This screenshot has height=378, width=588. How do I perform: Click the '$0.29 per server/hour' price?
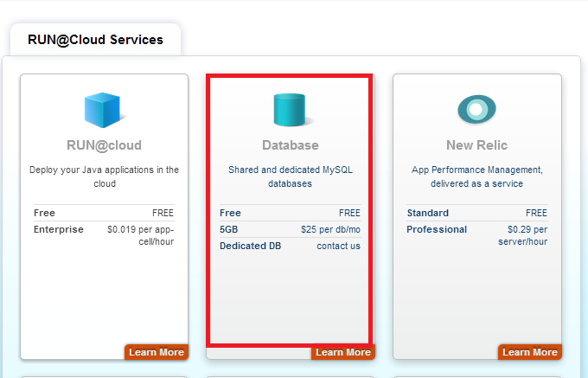[523, 235]
